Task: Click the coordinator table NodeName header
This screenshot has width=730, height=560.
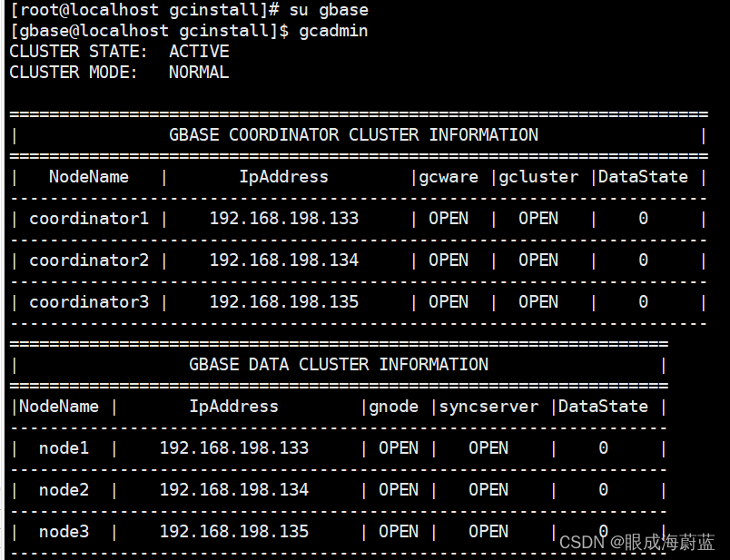Action: point(89,177)
